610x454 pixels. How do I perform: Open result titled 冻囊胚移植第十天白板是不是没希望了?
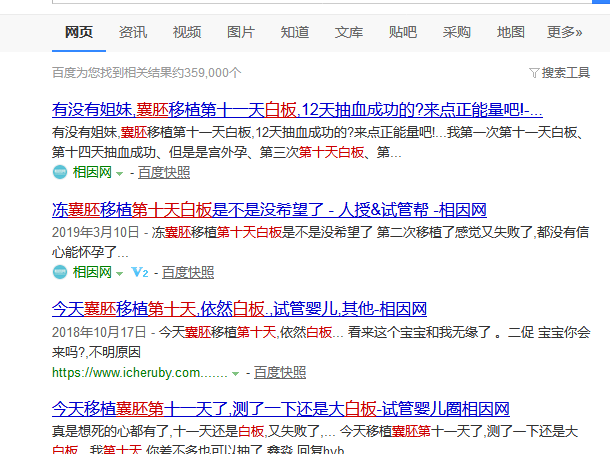point(268,210)
